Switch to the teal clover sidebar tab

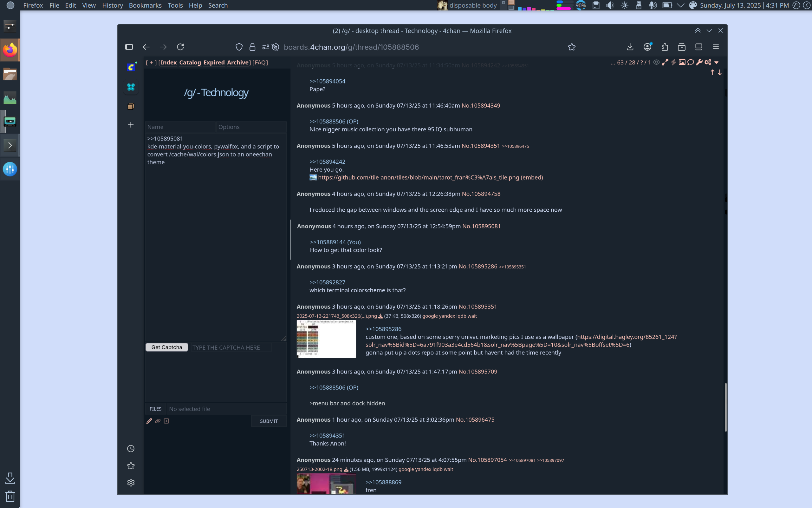pos(131,87)
